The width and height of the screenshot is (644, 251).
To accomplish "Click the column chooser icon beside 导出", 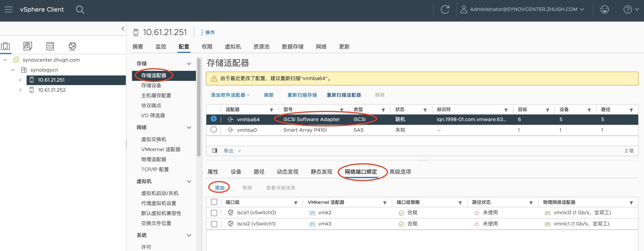I will pos(214,151).
